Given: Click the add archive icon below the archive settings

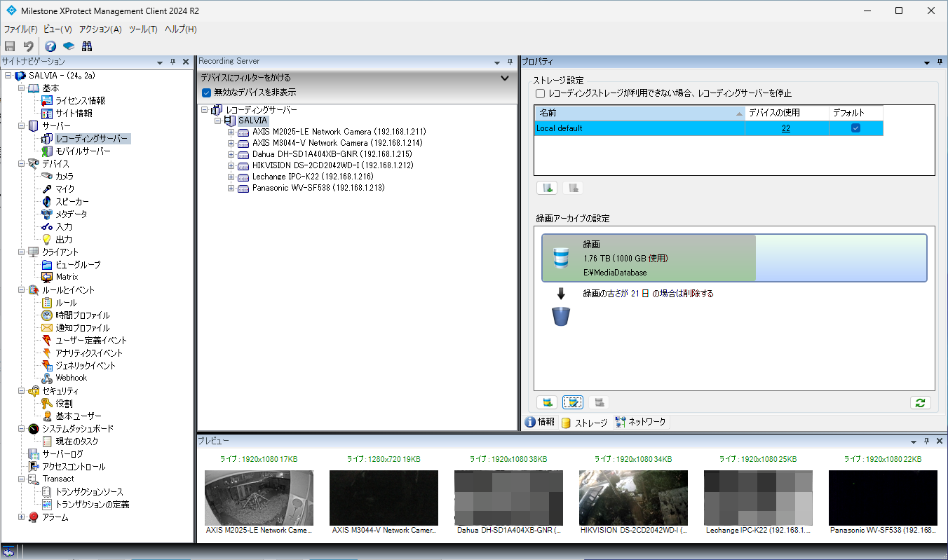Looking at the screenshot, I should 547,402.
